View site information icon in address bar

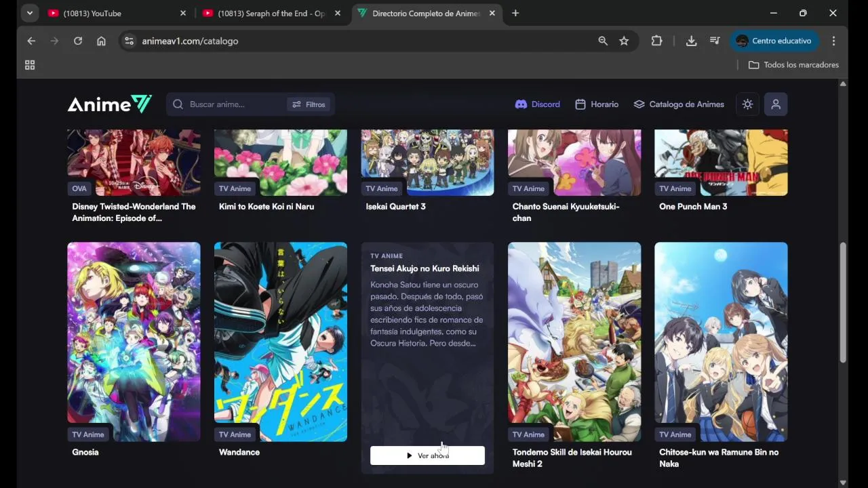(130, 41)
